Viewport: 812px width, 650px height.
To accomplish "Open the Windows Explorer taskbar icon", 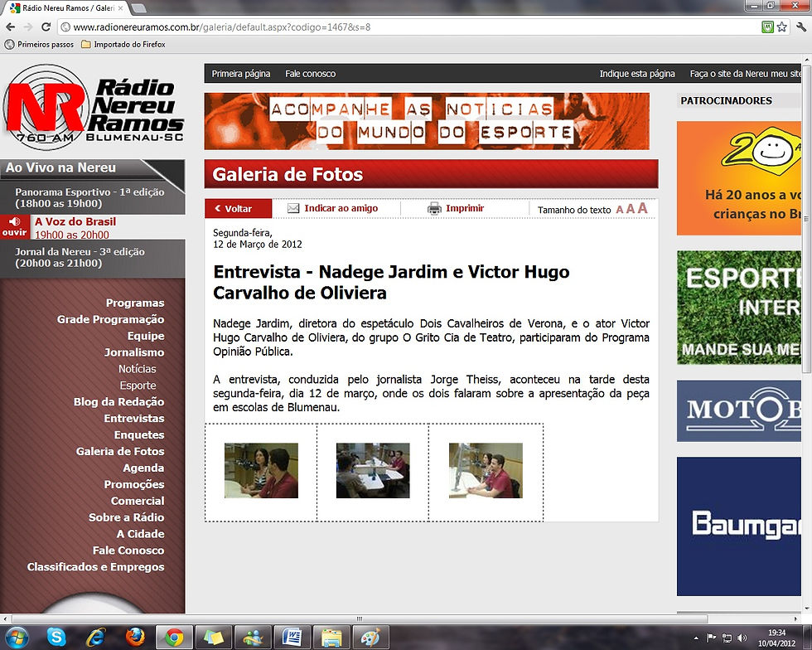I will (x=331, y=637).
